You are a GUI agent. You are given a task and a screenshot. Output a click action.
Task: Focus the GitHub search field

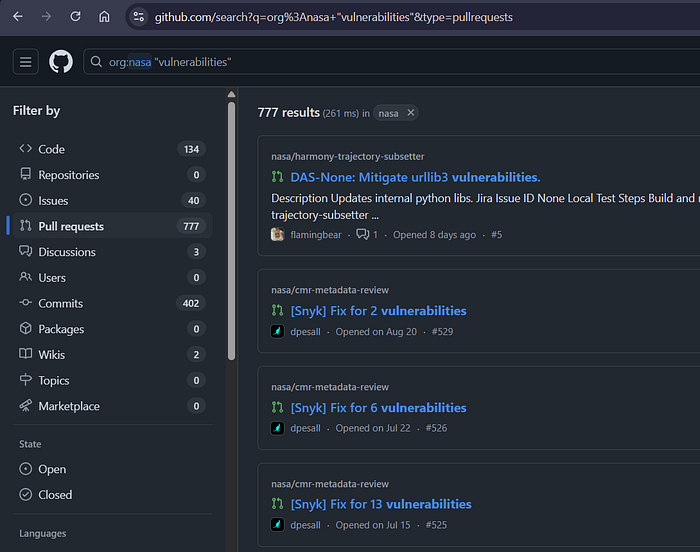393,62
